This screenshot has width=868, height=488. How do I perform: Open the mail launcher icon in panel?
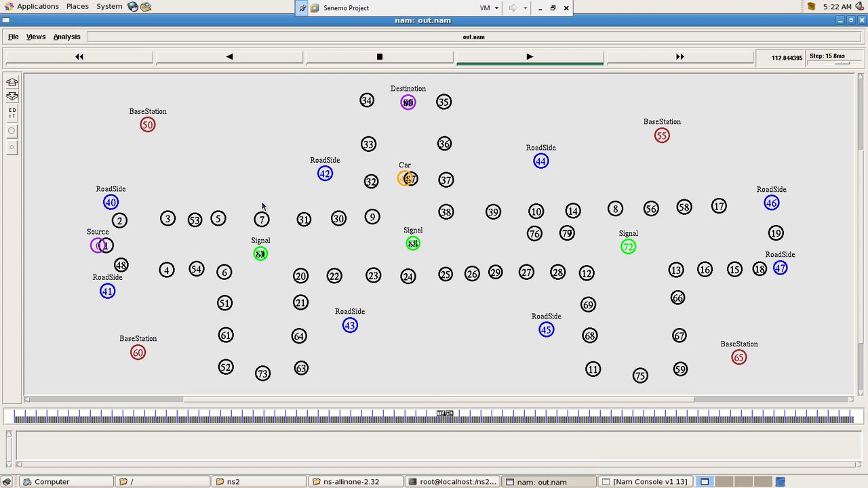click(145, 7)
